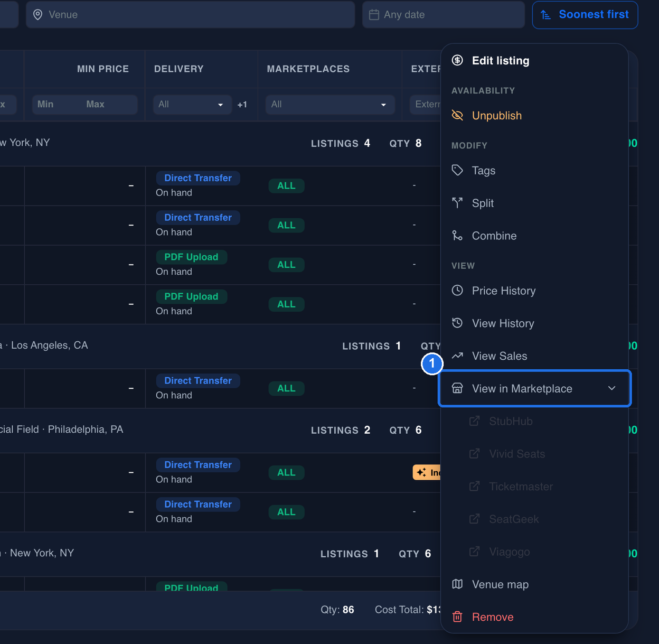Click the Unpublish crossed-eye icon

tap(457, 115)
